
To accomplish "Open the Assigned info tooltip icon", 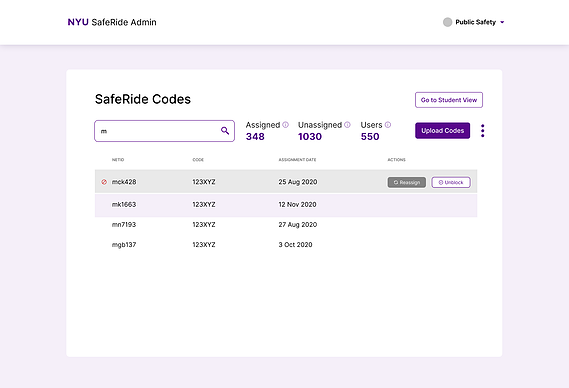I will click(286, 125).
